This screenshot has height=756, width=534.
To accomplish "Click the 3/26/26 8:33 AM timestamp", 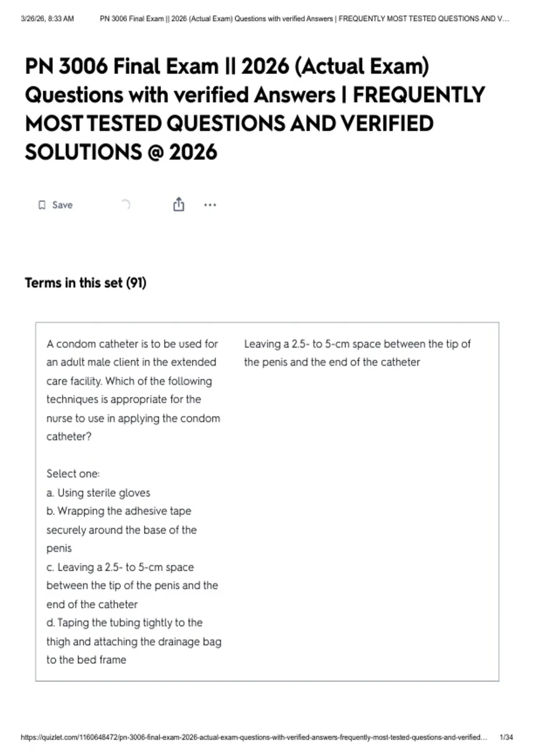I will click(47, 19).
